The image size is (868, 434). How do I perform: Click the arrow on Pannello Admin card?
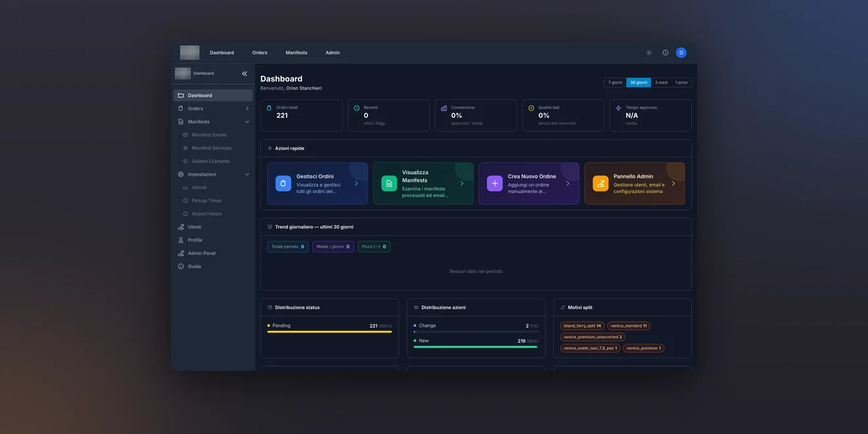[673, 183]
